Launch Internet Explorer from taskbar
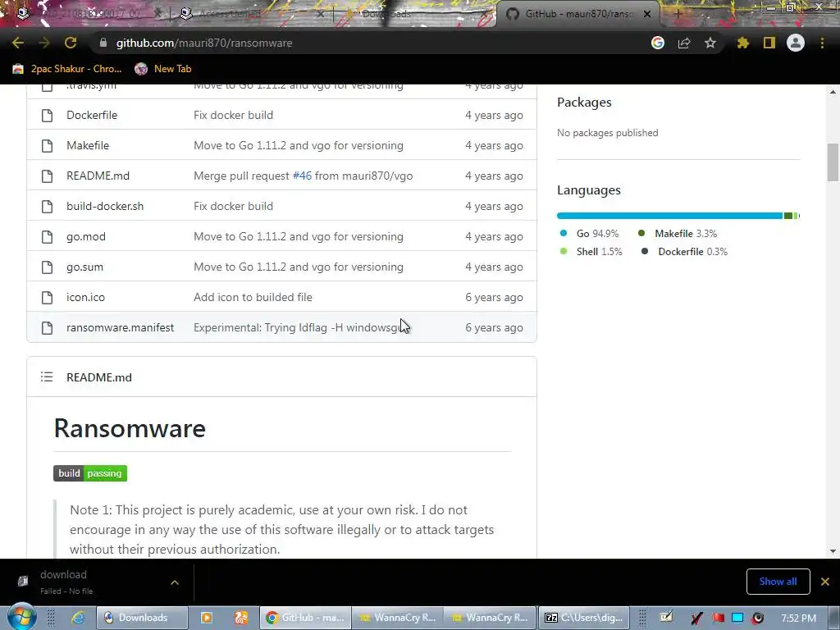Viewport: 840px width, 630px height. [78, 618]
